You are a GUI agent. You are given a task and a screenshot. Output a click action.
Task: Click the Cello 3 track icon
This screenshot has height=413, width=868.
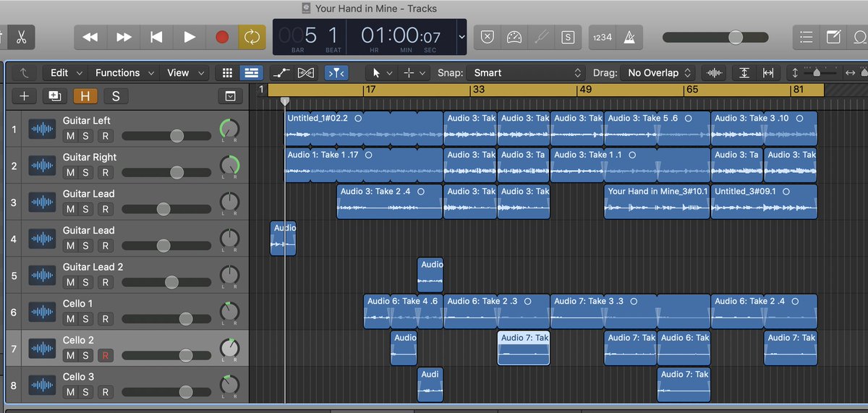(x=43, y=385)
